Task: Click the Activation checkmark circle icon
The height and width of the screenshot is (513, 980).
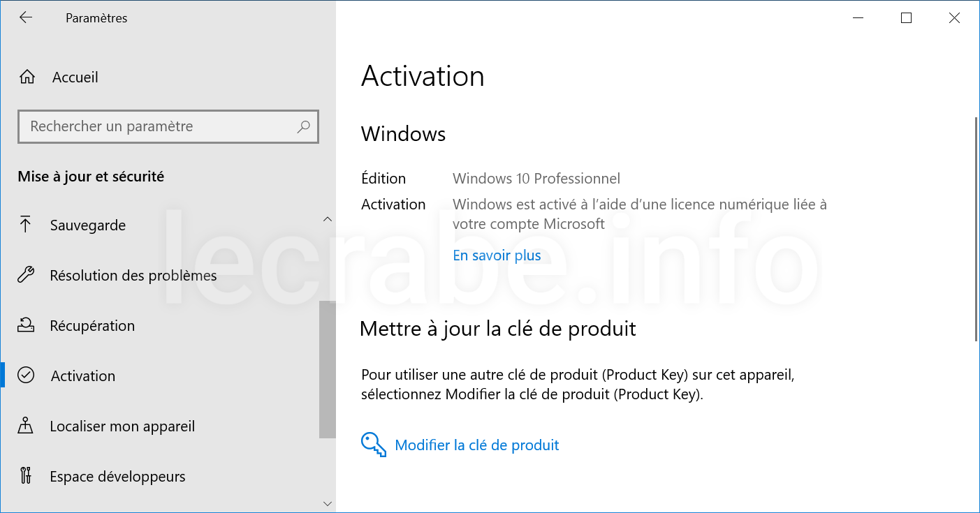Action: [26, 376]
